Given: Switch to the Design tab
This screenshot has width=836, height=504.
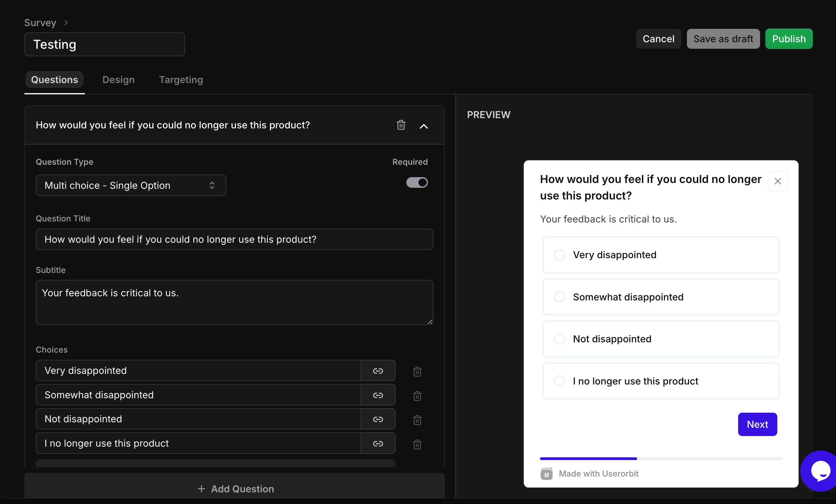Looking at the screenshot, I should [x=118, y=80].
